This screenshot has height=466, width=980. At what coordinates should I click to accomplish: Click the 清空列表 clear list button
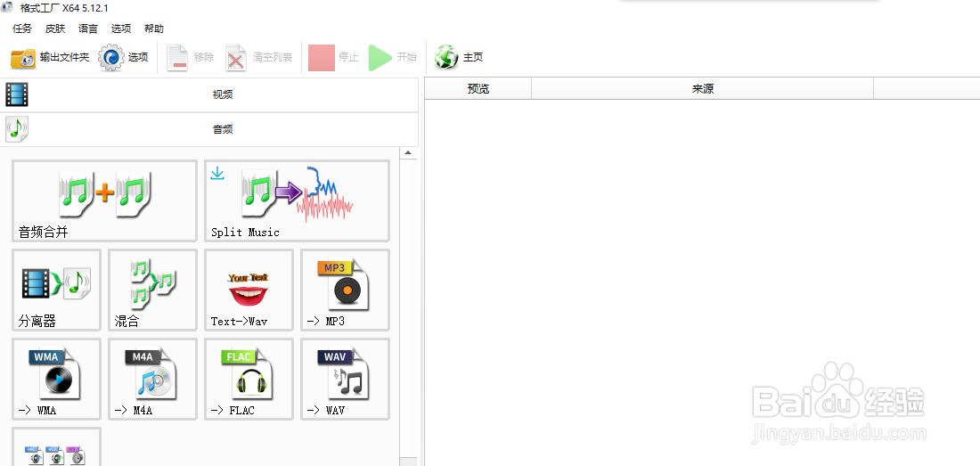click(x=258, y=57)
